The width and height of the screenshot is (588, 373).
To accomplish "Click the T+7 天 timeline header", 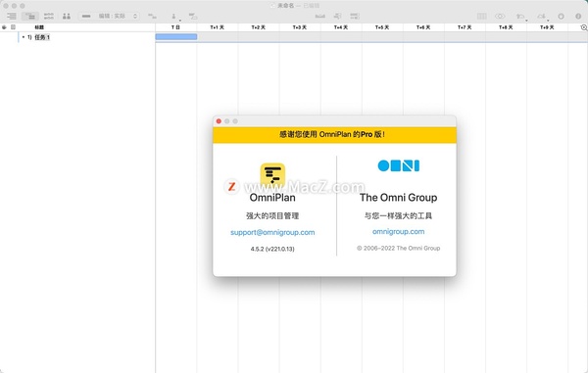I will pyautogui.click(x=465, y=27).
